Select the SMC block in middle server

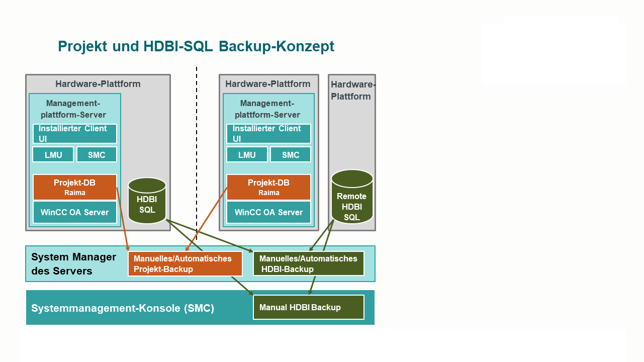291,155
